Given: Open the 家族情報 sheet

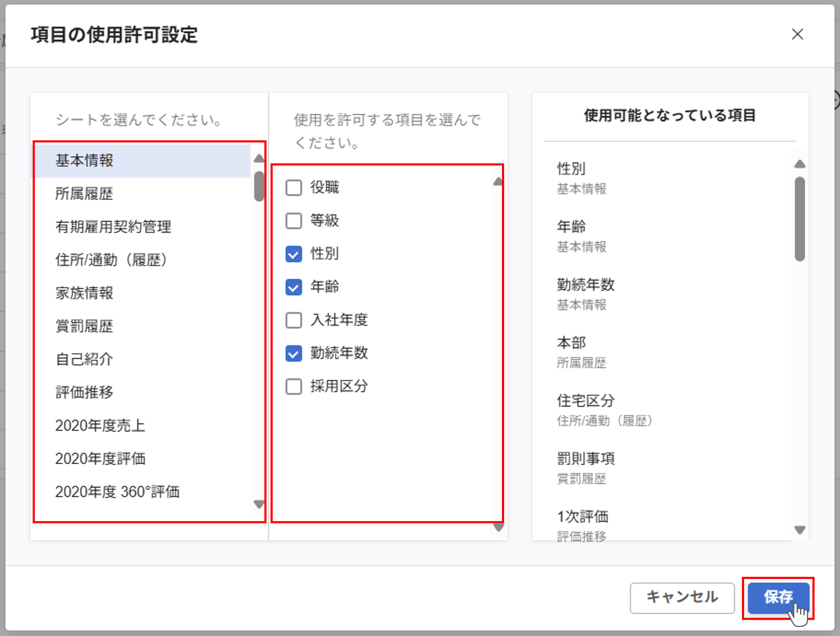Looking at the screenshot, I should click(84, 293).
